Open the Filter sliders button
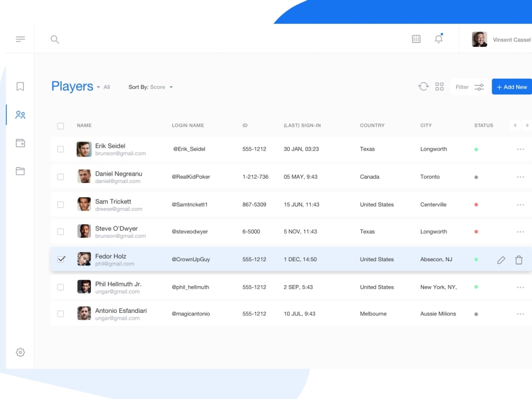This screenshot has width=532, height=399. 470,87
